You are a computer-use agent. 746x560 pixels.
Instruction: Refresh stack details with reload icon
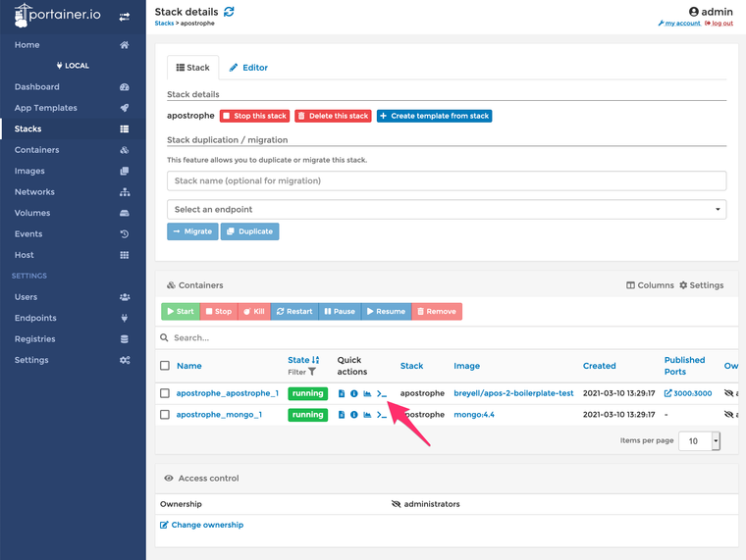[x=229, y=12]
